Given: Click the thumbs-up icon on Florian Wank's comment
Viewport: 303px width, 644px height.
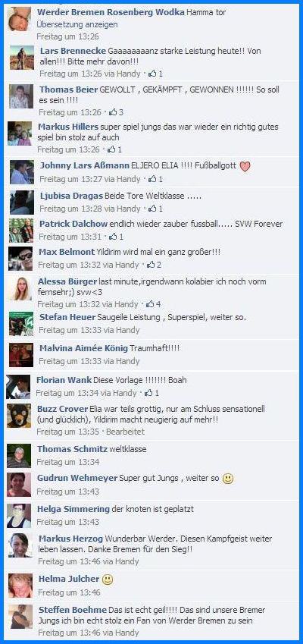Looking at the screenshot, I should tap(149, 393).
